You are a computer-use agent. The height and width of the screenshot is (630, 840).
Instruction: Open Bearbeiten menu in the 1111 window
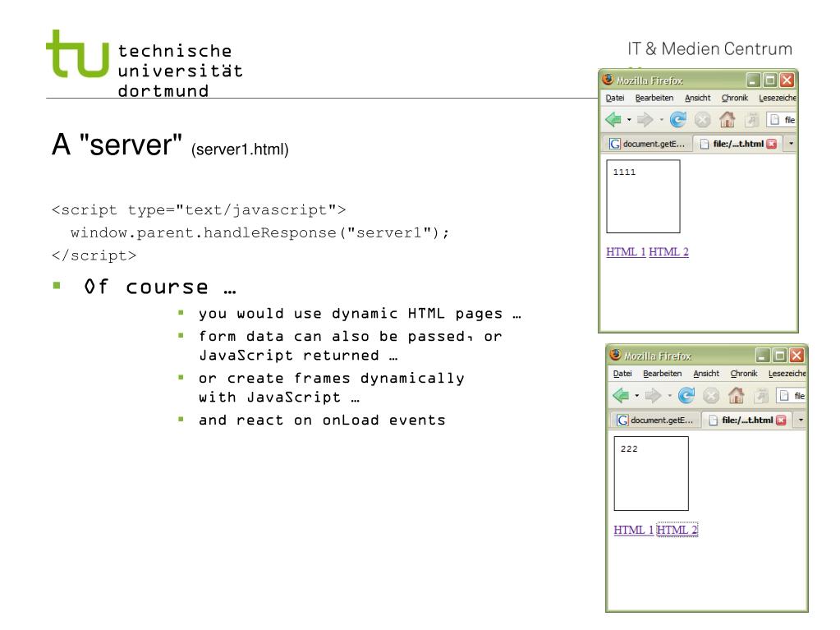tap(654, 98)
